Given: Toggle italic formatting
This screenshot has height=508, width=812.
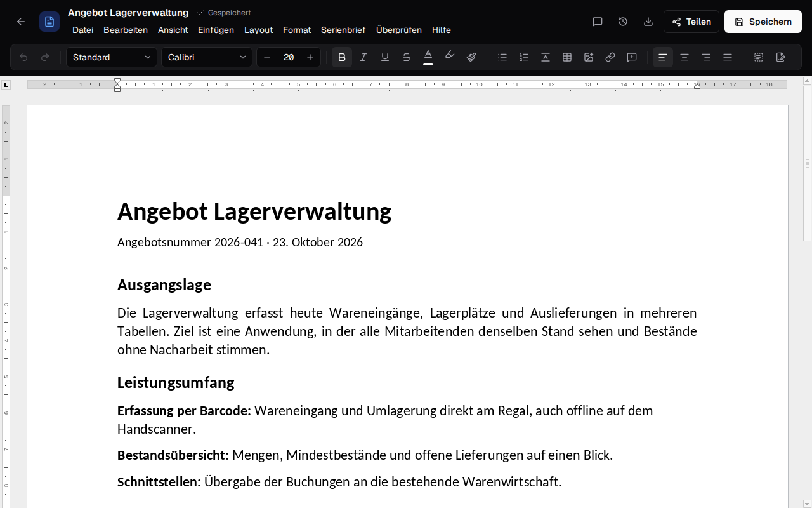Looking at the screenshot, I should click(363, 57).
